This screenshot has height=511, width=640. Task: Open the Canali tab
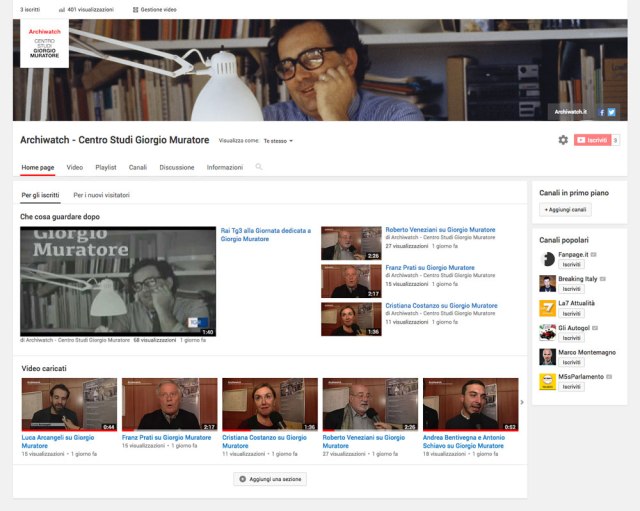tap(138, 167)
